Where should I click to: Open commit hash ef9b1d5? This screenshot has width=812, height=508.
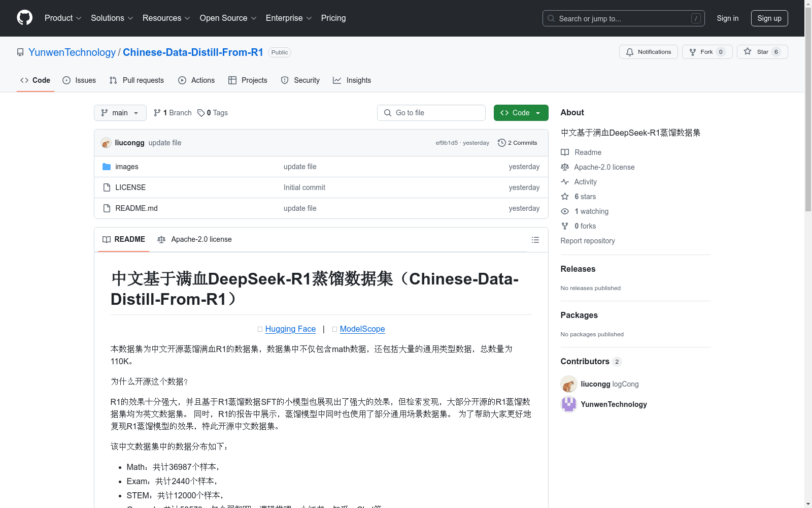pyautogui.click(x=447, y=143)
